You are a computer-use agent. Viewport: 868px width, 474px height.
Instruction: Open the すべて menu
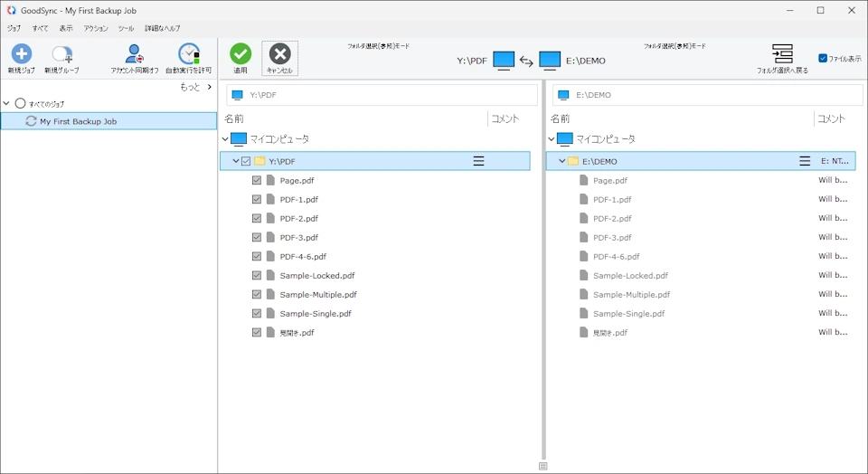[40, 28]
